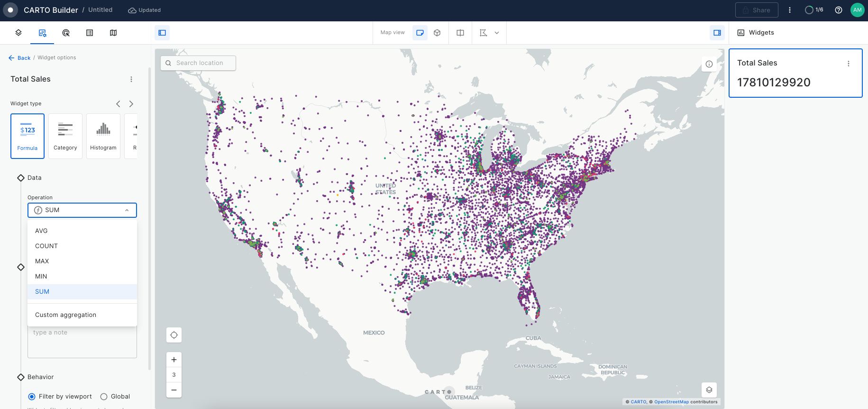The width and height of the screenshot is (868, 409).
Task: Choose SUM operation in list
Action: pyautogui.click(x=82, y=292)
